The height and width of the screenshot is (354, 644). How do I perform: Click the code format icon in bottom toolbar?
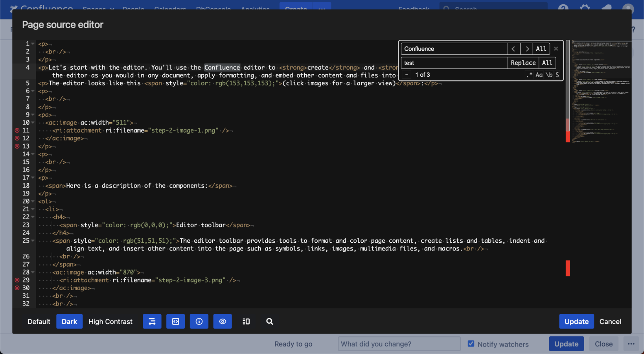click(175, 321)
